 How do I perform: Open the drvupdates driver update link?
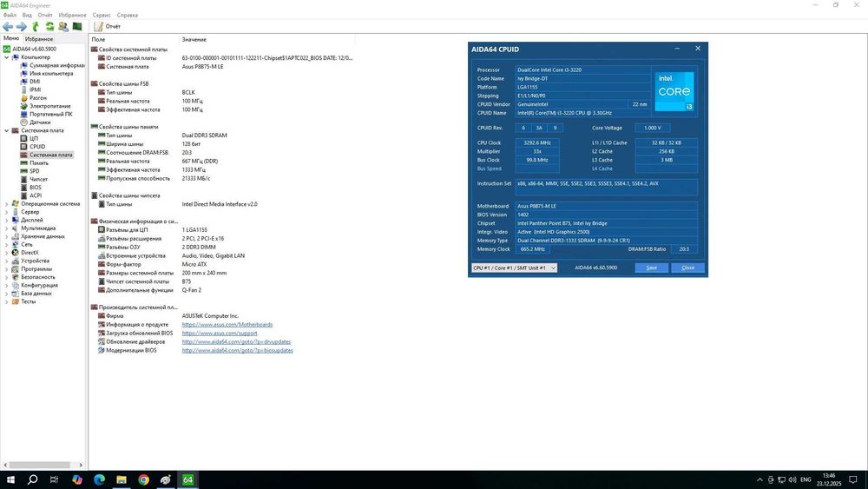pyautogui.click(x=236, y=341)
